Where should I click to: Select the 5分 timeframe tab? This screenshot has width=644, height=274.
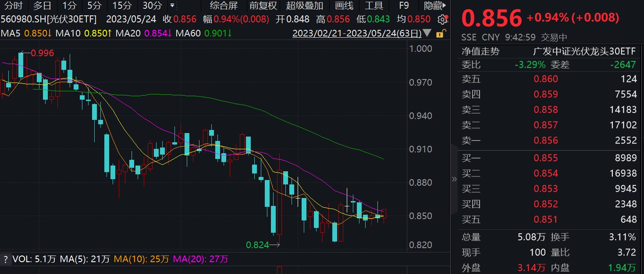(94, 6)
